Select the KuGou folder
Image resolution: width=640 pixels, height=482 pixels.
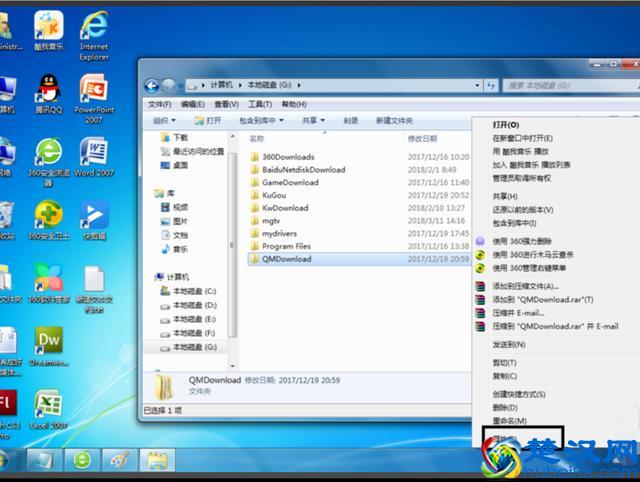tap(274, 195)
